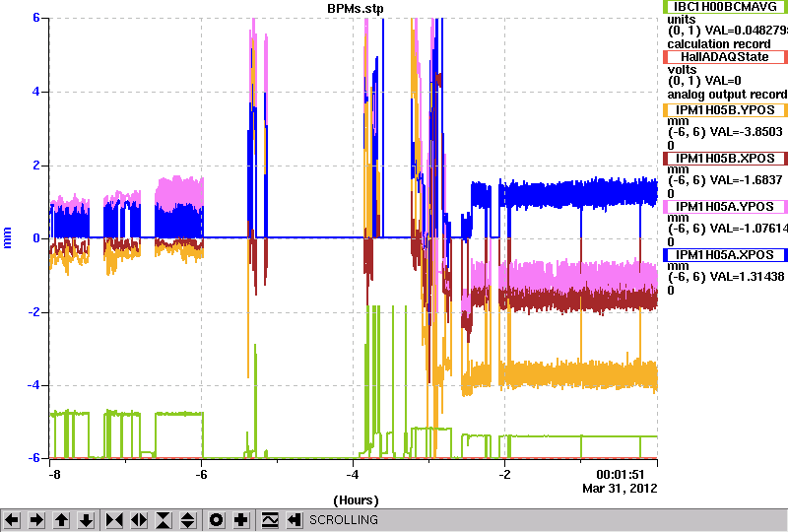788x532 pixels.
Task: Select the IPM1H05B.YPOS legend entry
Action: click(725, 110)
